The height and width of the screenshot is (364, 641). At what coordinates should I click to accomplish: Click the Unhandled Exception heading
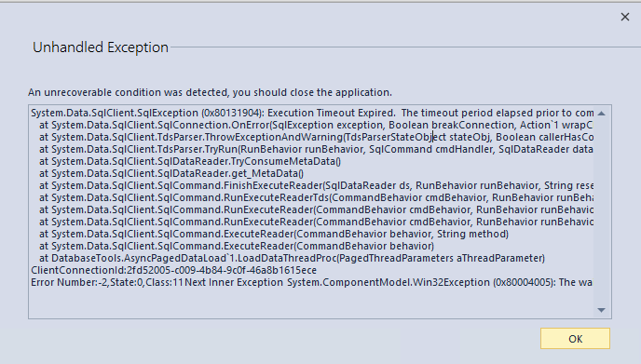(x=101, y=47)
